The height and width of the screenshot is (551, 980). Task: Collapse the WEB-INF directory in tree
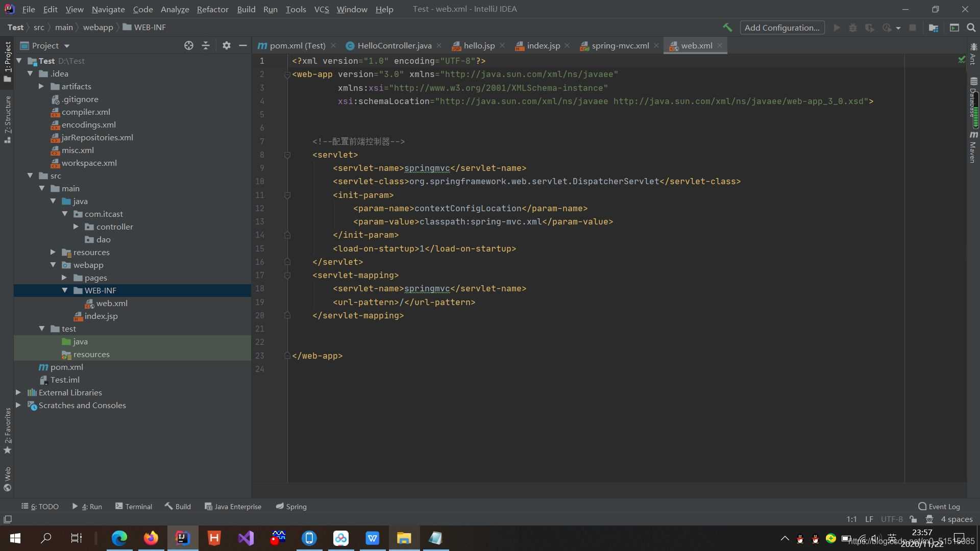pos(65,290)
